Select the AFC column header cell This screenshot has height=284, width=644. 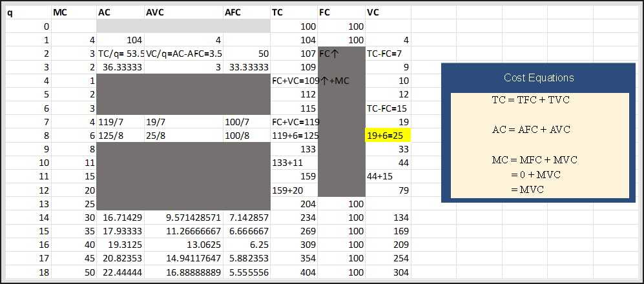coord(247,13)
